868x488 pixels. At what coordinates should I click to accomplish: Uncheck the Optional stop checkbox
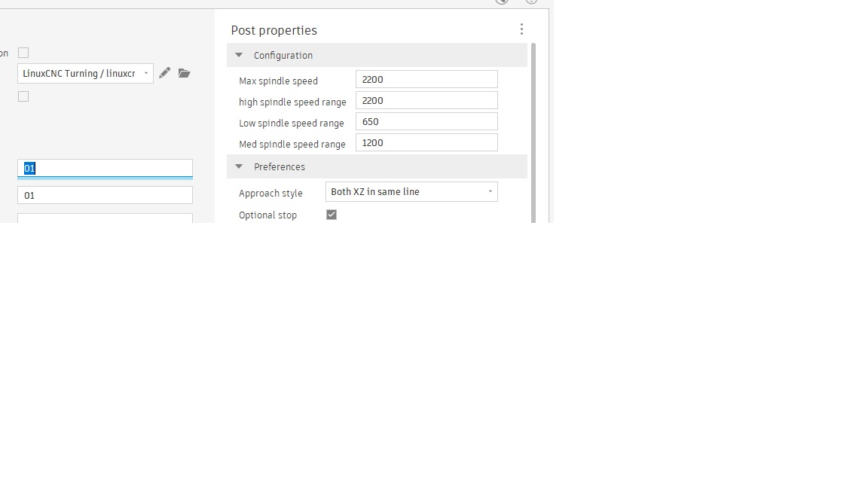[332, 215]
